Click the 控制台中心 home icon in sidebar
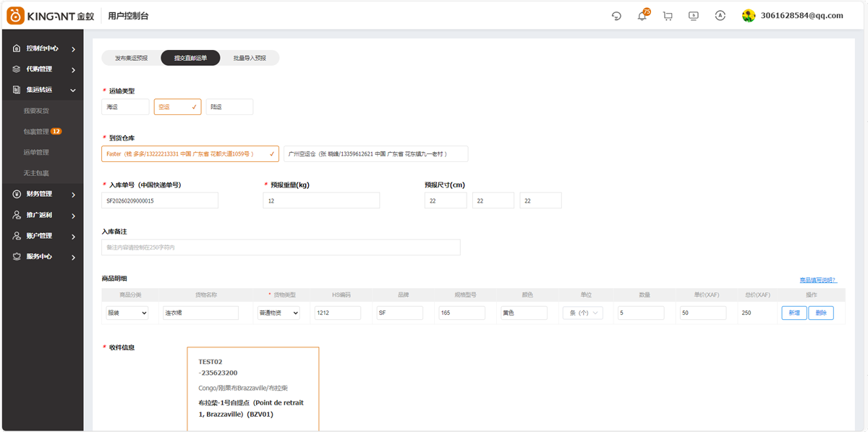The width and height of the screenshot is (868, 432). 17,48
